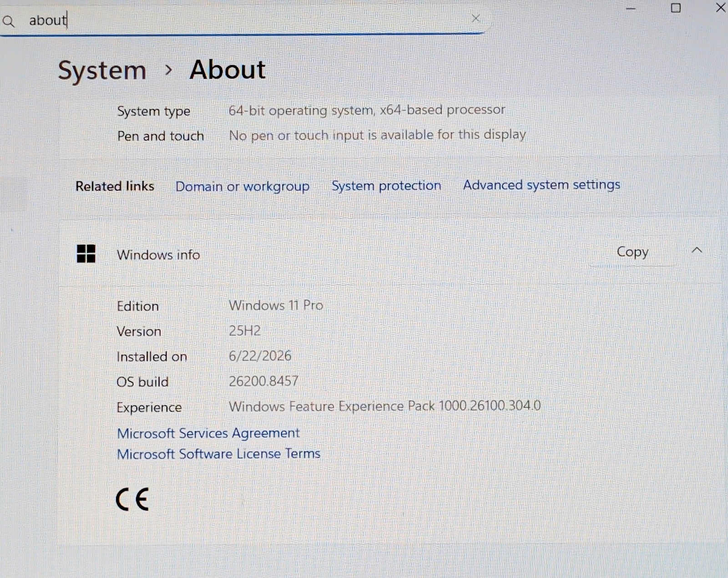This screenshot has width=728, height=578.
Task: Select the install date '6/22/2026'
Action: coord(260,356)
